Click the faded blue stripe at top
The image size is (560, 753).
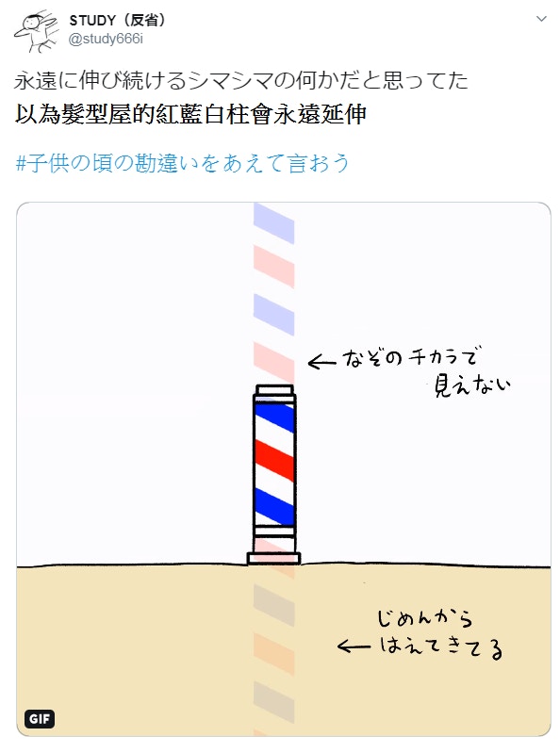pyautogui.click(x=273, y=223)
